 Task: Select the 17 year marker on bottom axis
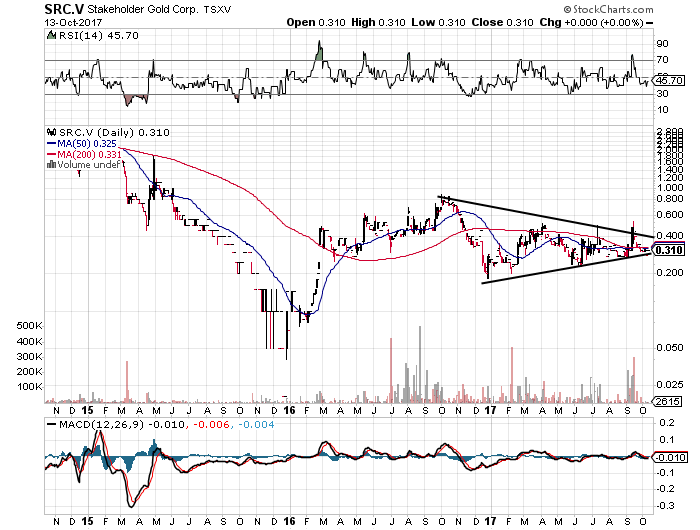[490, 521]
